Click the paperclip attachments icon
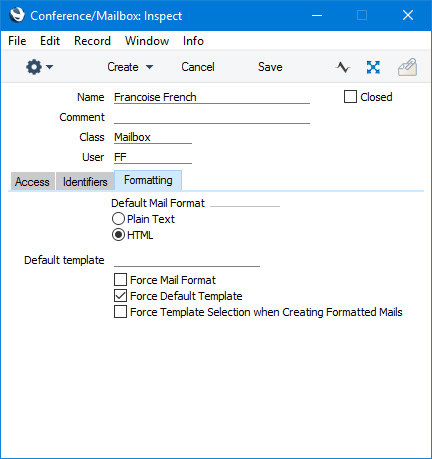 (x=407, y=67)
